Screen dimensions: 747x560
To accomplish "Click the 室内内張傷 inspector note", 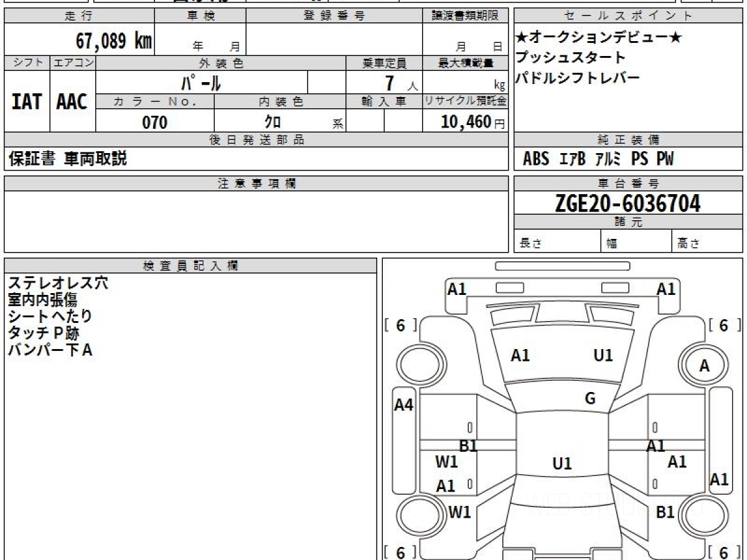I will coord(42,300).
